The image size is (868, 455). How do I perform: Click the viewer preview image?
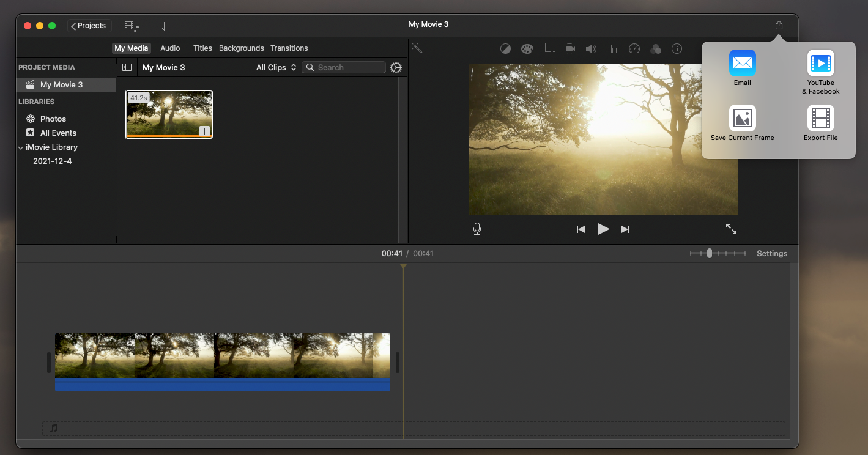coord(604,139)
